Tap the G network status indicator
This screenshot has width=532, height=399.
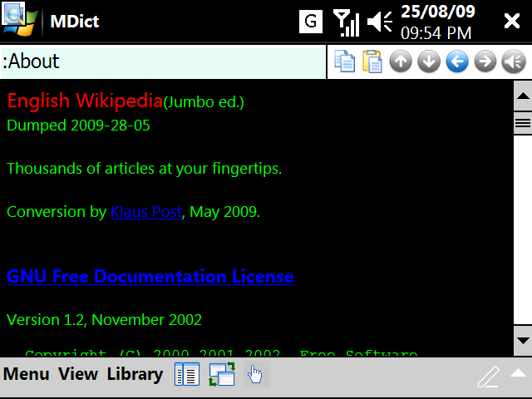(x=311, y=22)
